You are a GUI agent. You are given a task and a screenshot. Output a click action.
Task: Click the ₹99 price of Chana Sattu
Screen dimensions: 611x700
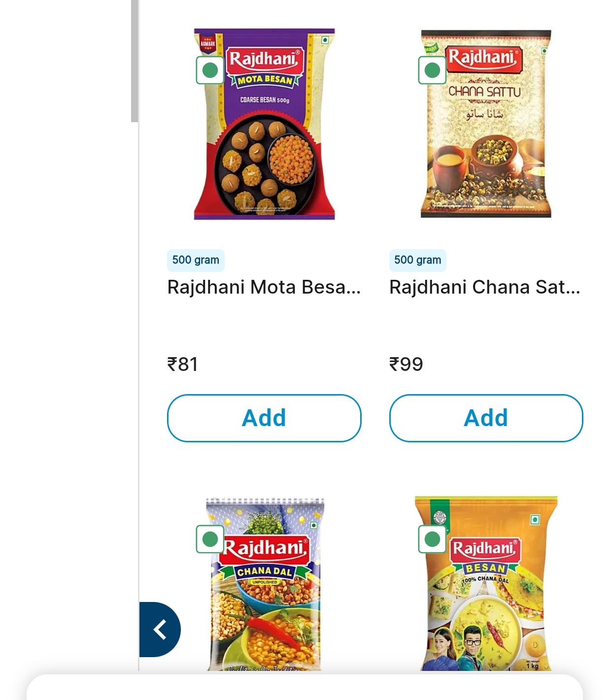point(406,365)
